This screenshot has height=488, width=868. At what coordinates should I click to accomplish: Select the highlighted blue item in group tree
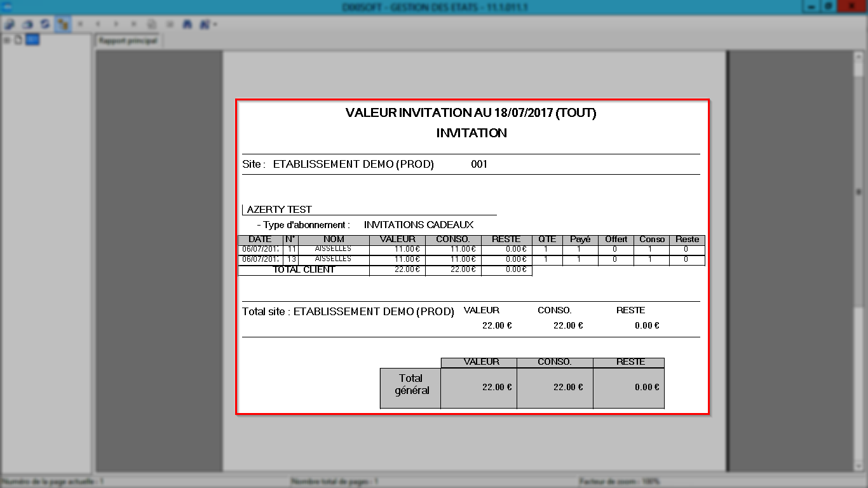pyautogui.click(x=32, y=40)
